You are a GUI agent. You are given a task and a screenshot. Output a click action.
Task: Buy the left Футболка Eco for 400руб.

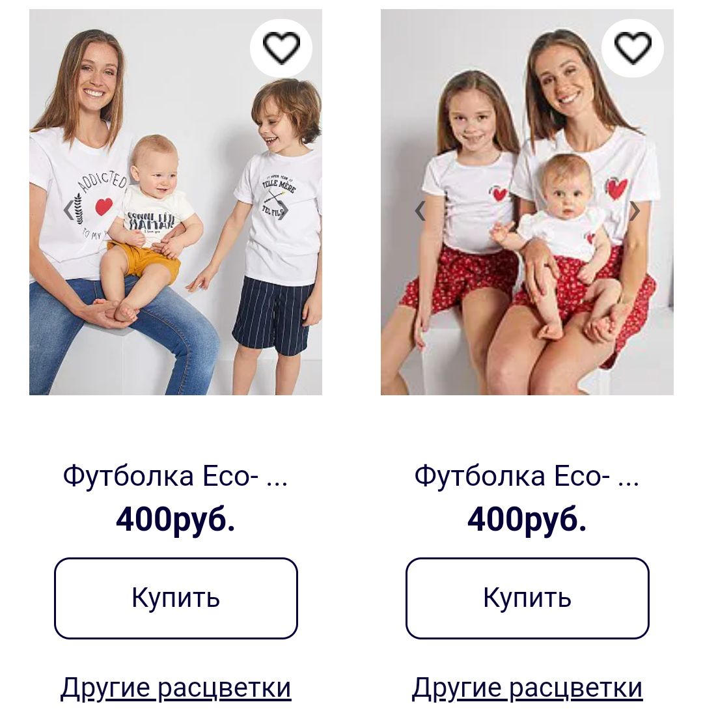coord(176,598)
